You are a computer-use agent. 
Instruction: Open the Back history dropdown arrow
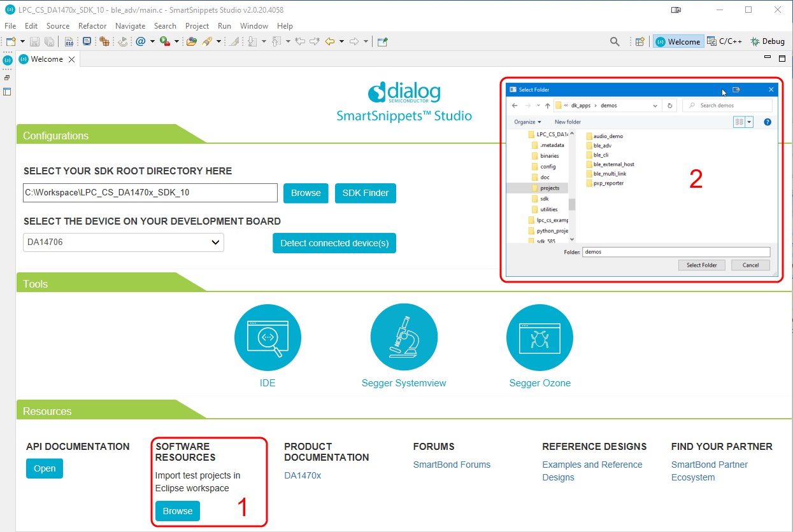pos(341,41)
